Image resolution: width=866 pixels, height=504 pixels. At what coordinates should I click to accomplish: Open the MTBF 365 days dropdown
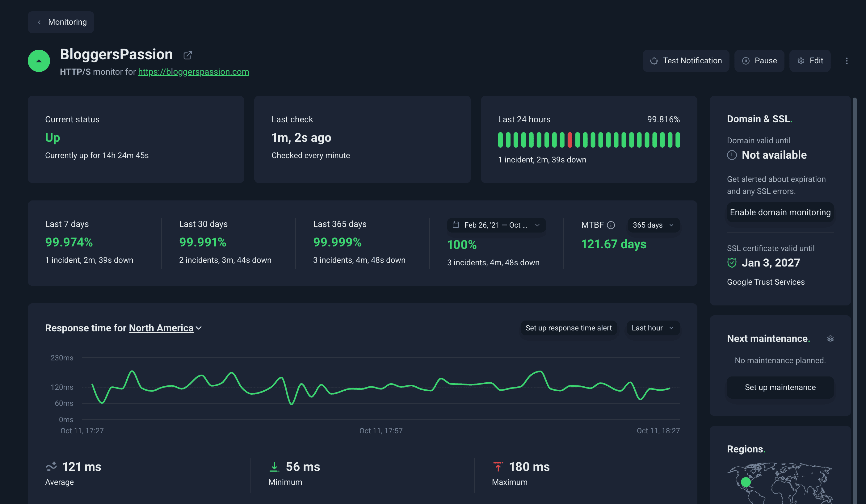click(653, 225)
